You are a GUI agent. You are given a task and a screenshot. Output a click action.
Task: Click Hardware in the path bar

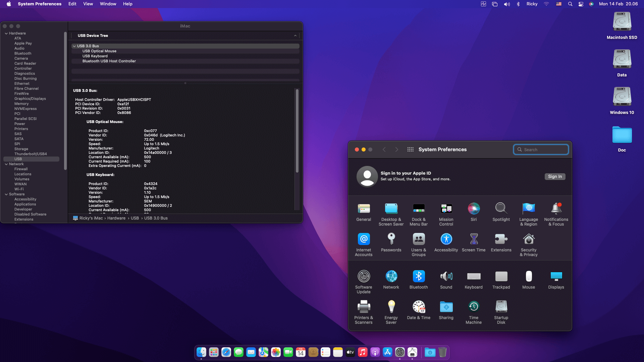116,218
